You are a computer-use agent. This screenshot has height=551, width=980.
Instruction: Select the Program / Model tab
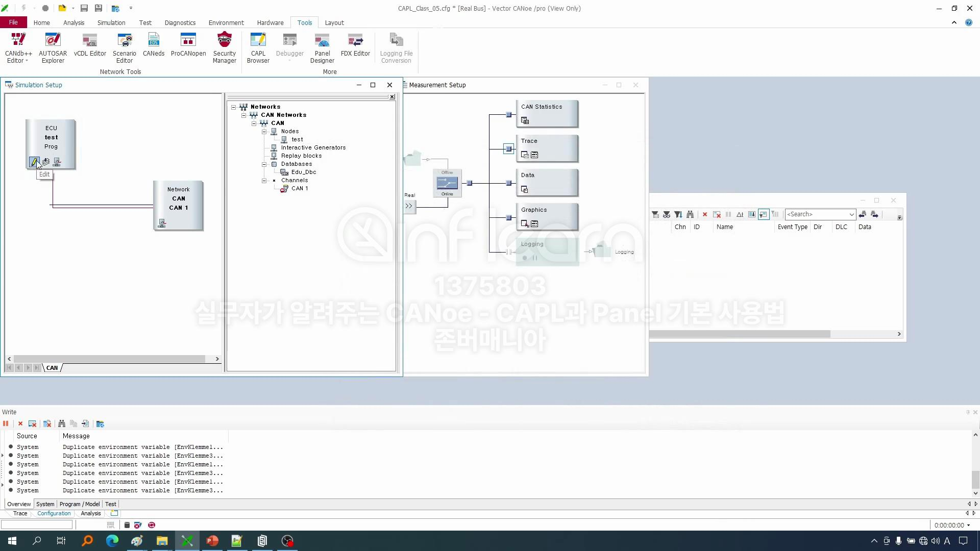(x=80, y=504)
